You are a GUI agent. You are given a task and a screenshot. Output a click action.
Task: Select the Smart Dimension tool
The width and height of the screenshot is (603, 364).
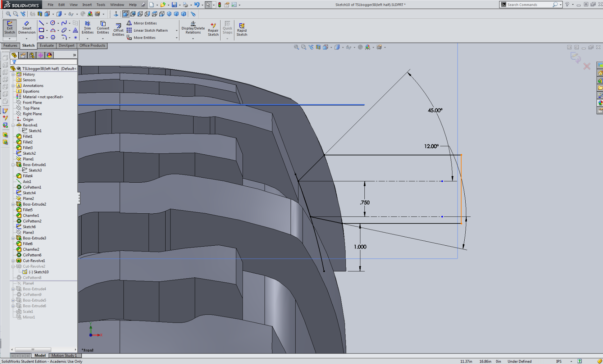pyautogui.click(x=27, y=29)
